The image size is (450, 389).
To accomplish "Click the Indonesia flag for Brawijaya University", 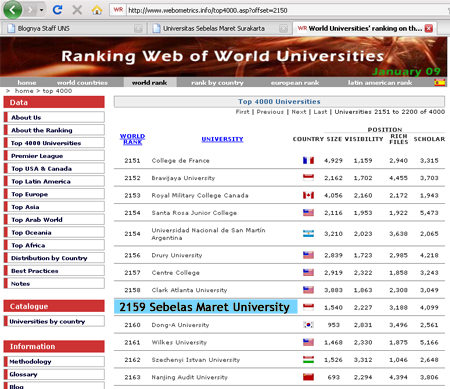I will pos(308,178).
